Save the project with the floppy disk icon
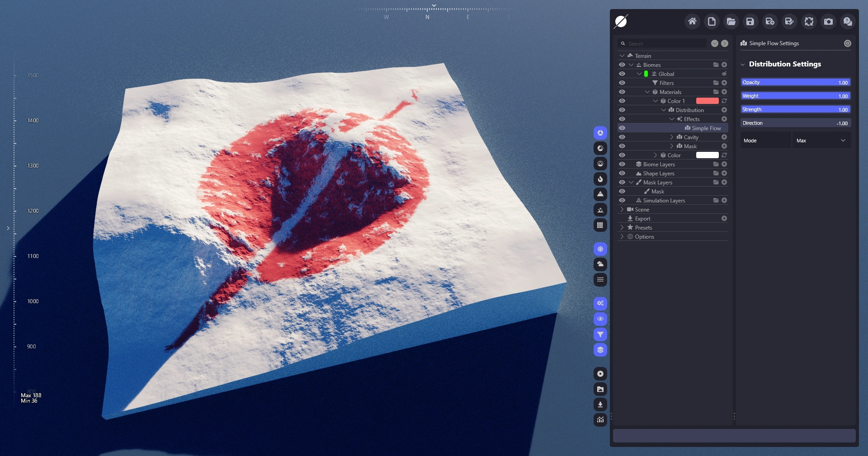The width and height of the screenshot is (868, 456). (x=750, y=21)
